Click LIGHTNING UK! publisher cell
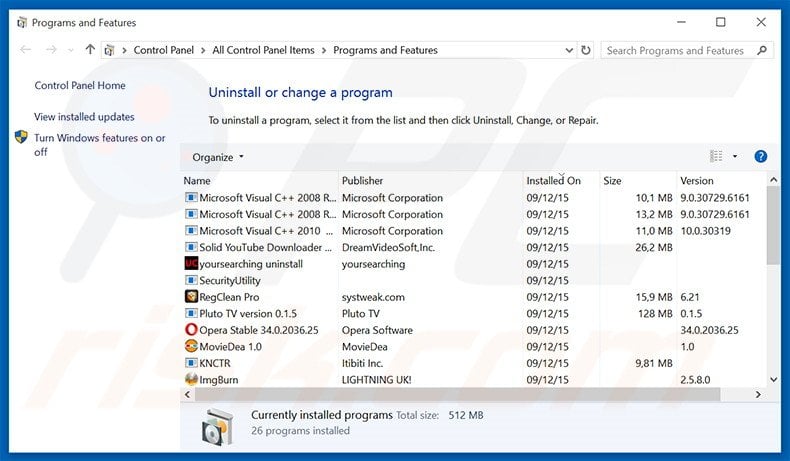The width and height of the screenshot is (790, 461). click(x=376, y=380)
